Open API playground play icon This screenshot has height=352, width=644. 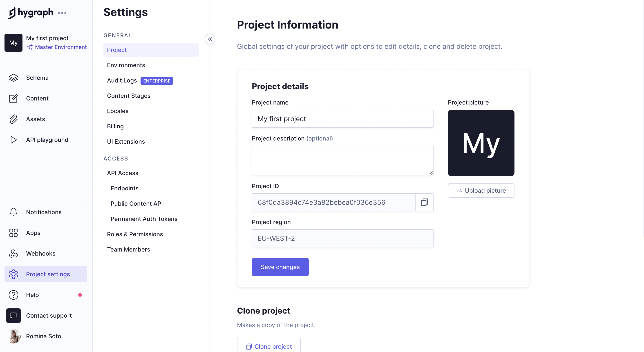(x=13, y=140)
